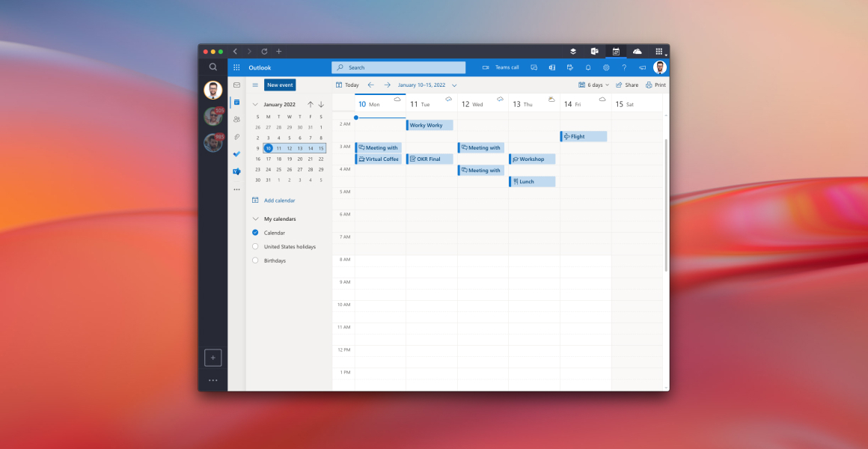Click Today in the calendar toolbar
868x449 pixels.
click(x=347, y=85)
